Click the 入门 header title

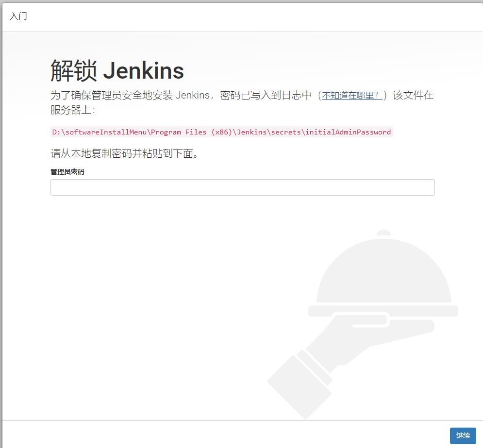coord(18,16)
